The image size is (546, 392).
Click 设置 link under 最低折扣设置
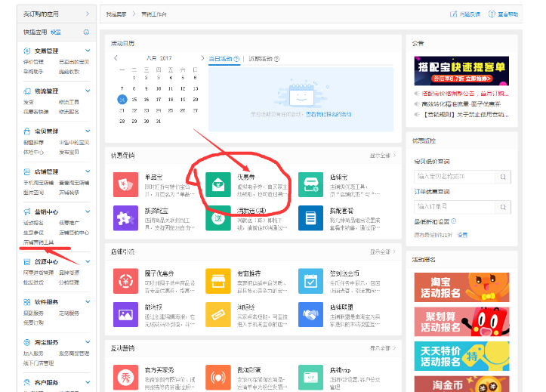(462, 235)
